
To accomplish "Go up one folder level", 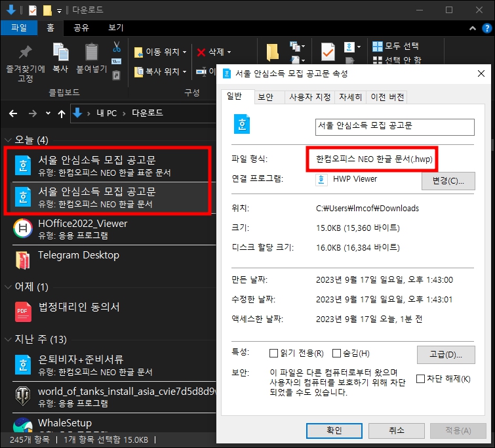I will [x=62, y=113].
